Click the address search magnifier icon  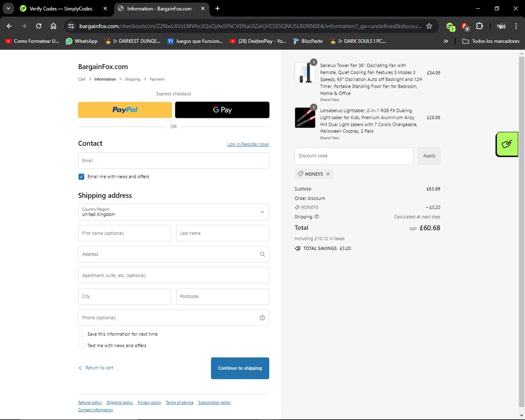point(262,254)
